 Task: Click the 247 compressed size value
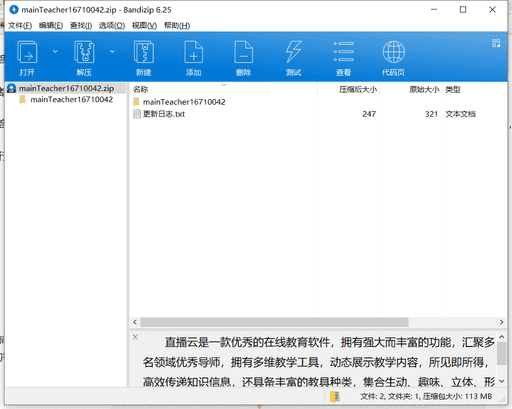pos(369,114)
